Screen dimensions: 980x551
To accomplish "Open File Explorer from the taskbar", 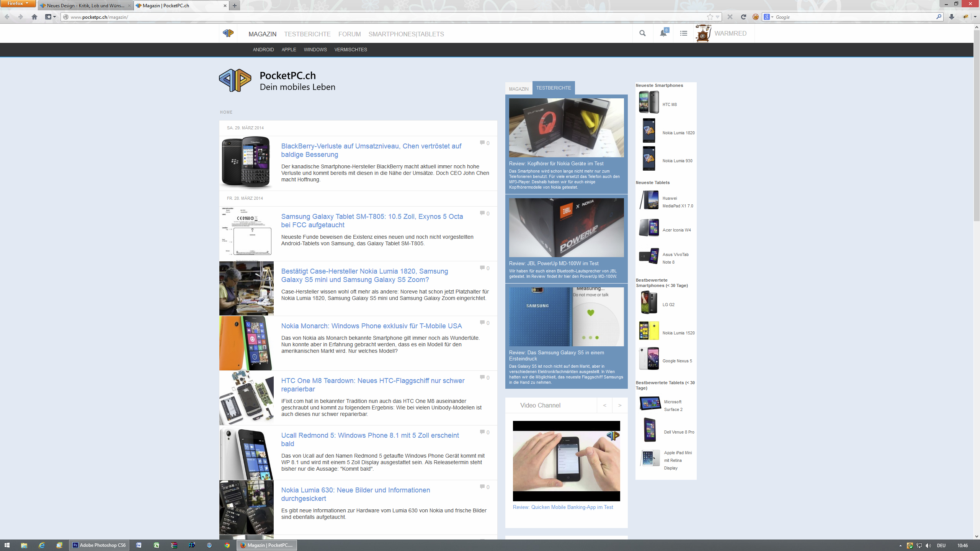I will [x=24, y=545].
